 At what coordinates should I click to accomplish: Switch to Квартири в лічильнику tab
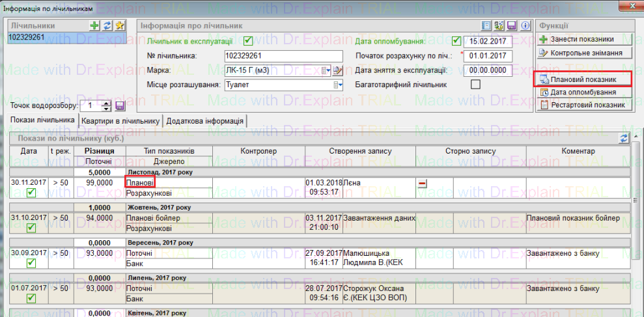point(120,120)
